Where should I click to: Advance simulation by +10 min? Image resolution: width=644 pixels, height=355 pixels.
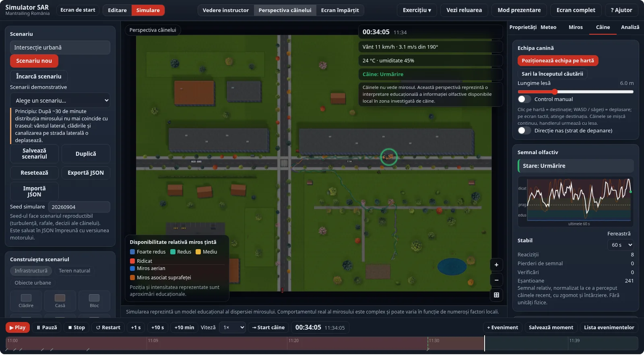coord(184,328)
